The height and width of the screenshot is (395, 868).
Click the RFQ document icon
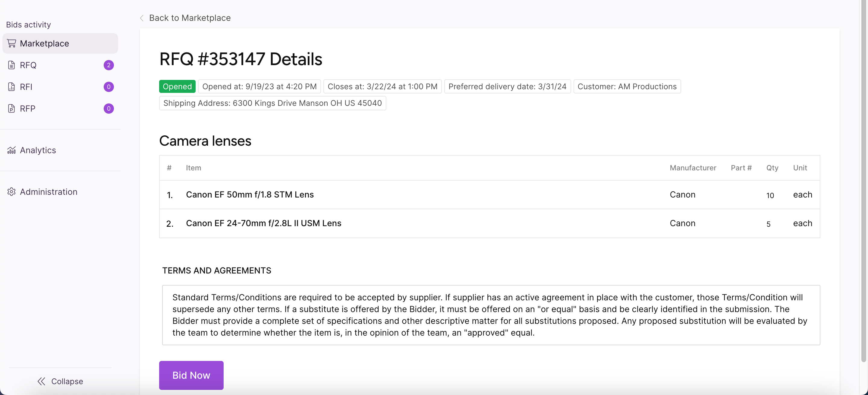click(x=11, y=65)
